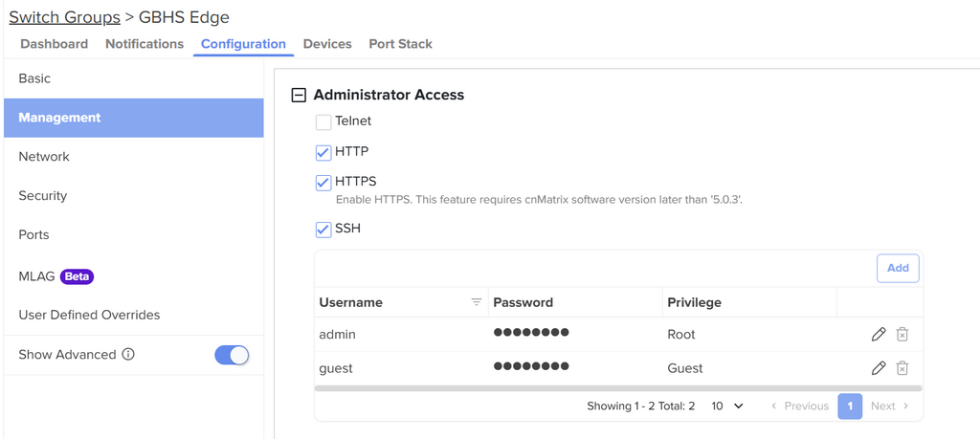Click the Password column header
980x439 pixels.
pyautogui.click(x=523, y=302)
